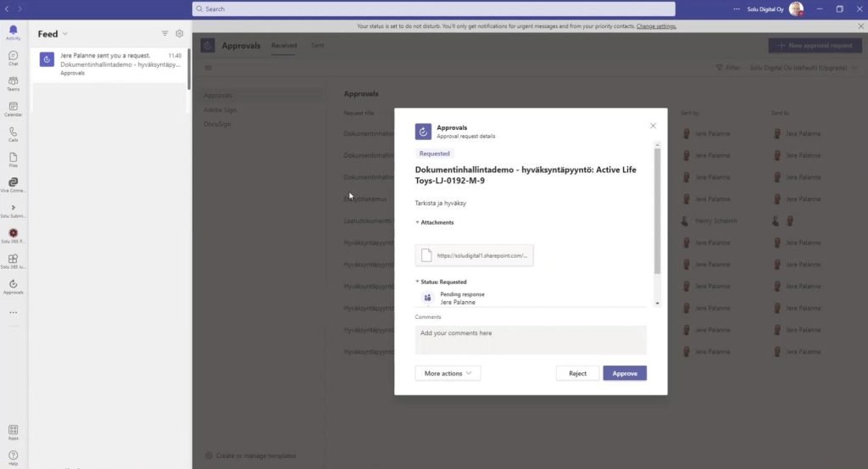Open the SharePoint attachment link
The width and height of the screenshot is (868, 469).
point(474,255)
